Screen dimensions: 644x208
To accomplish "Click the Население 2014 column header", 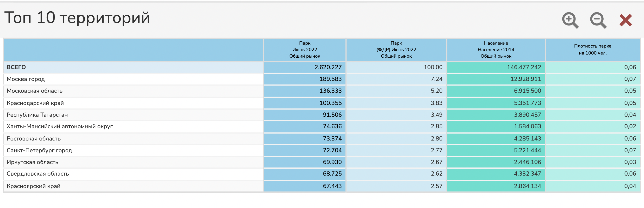I will click(x=495, y=49).
